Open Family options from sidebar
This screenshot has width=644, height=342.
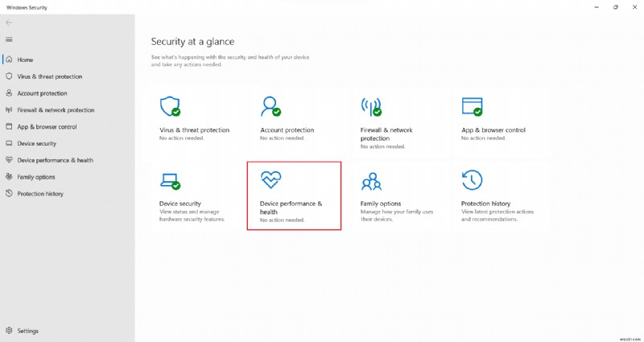tap(36, 177)
